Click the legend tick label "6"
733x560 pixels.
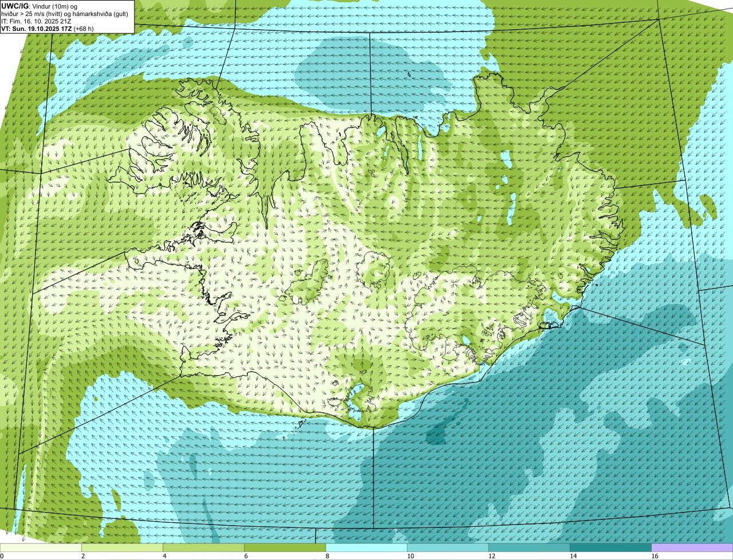coord(246,556)
